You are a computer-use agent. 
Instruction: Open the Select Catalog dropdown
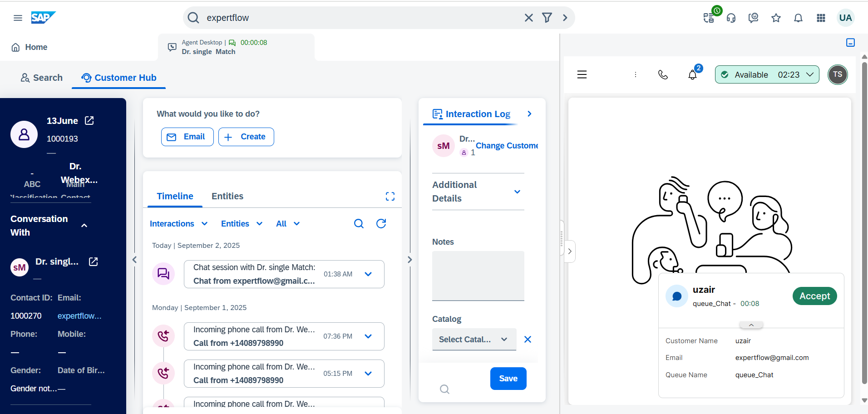(x=473, y=340)
